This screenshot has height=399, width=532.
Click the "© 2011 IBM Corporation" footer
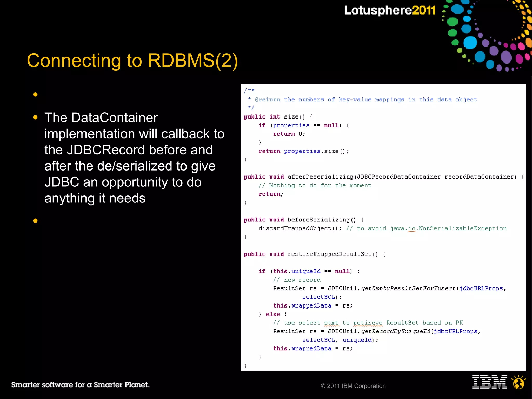point(353,386)
